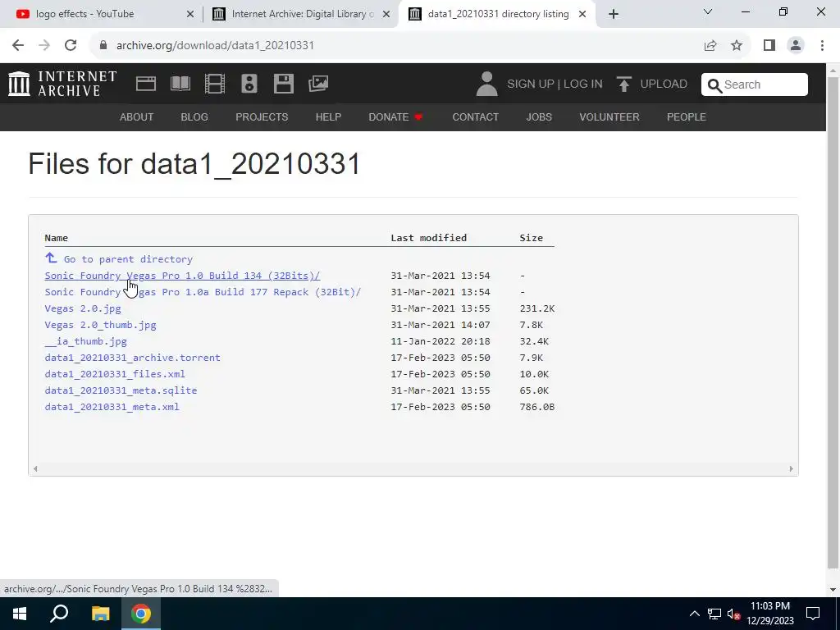840x630 pixels.
Task: Open the Video film icon
Action: [x=215, y=84]
